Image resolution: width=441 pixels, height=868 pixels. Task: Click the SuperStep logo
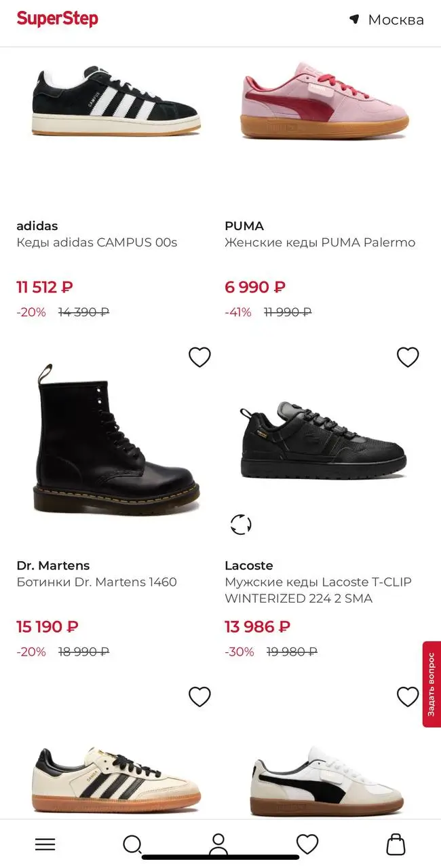click(57, 19)
